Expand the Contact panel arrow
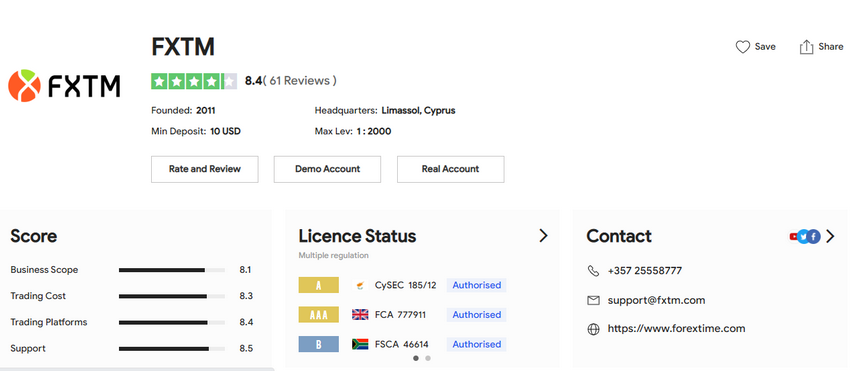The height and width of the screenshot is (371, 852). click(x=830, y=236)
